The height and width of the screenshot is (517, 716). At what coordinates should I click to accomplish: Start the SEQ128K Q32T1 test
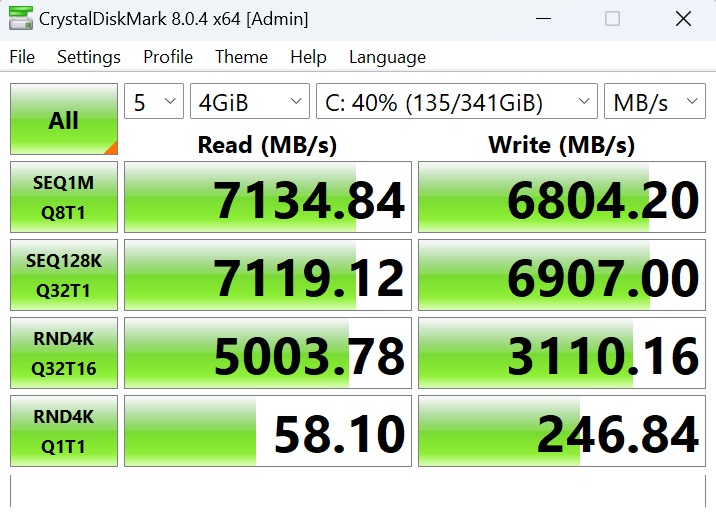point(64,274)
